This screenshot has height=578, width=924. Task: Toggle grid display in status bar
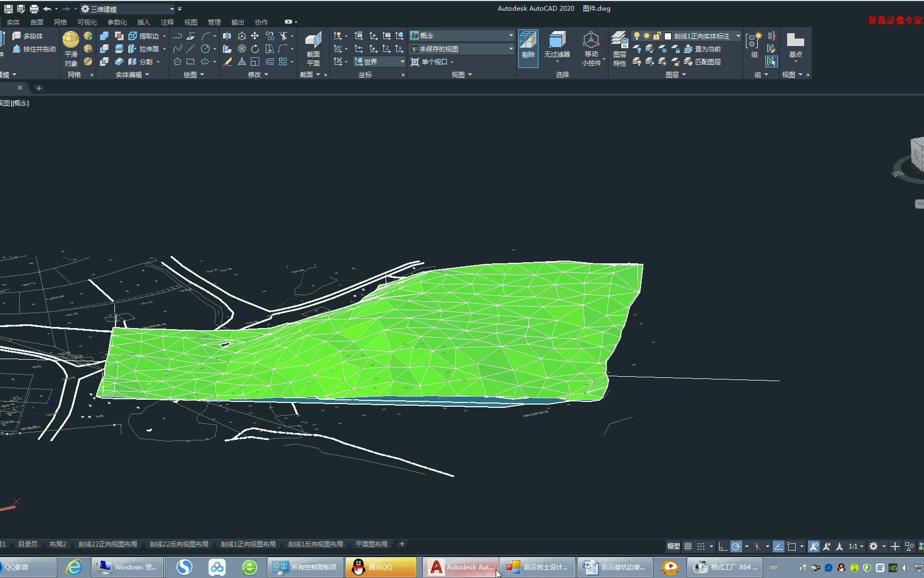point(688,546)
